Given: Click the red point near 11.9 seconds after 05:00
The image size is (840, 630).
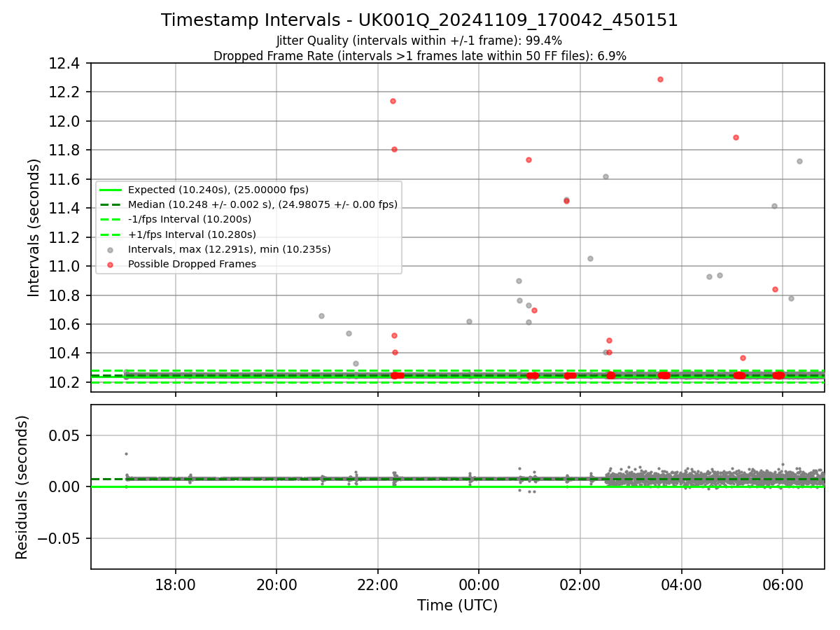Looking at the screenshot, I should click(x=736, y=137).
